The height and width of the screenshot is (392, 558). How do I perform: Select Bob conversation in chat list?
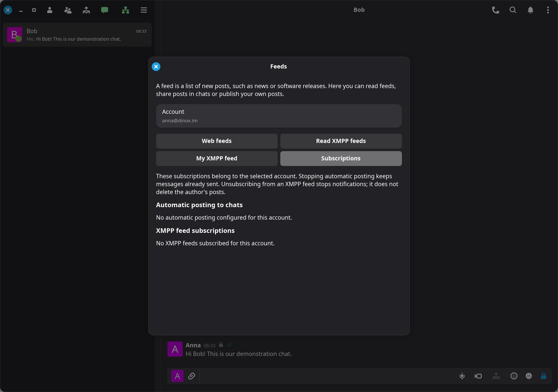pyautogui.click(x=77, y=35)
